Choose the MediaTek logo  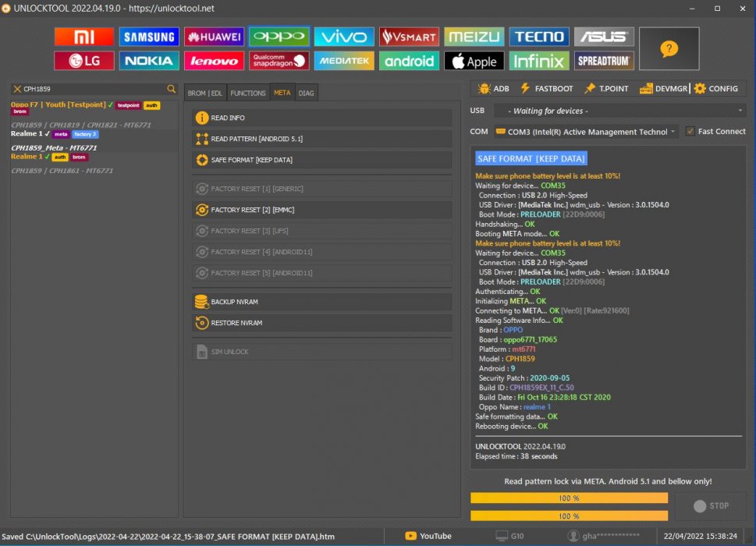(x=344, y=61)
